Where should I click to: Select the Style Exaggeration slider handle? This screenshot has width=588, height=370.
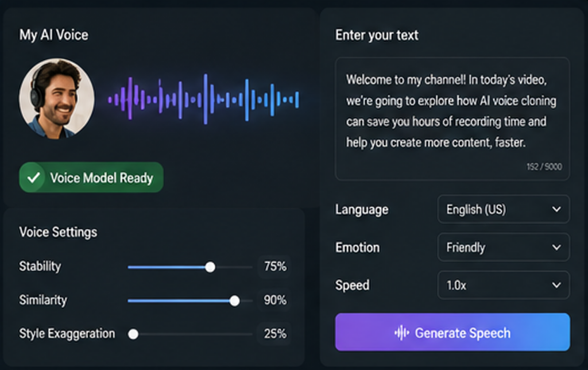click(133, 334)
